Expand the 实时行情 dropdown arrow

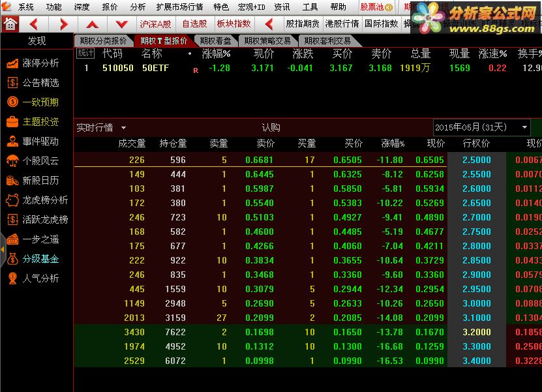(x=124, y=128)
